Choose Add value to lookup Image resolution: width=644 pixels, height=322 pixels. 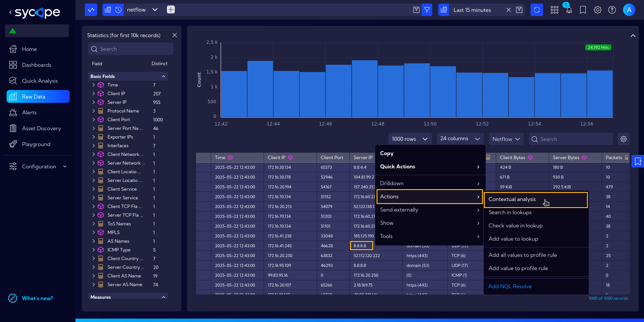(x=536, y=239)
